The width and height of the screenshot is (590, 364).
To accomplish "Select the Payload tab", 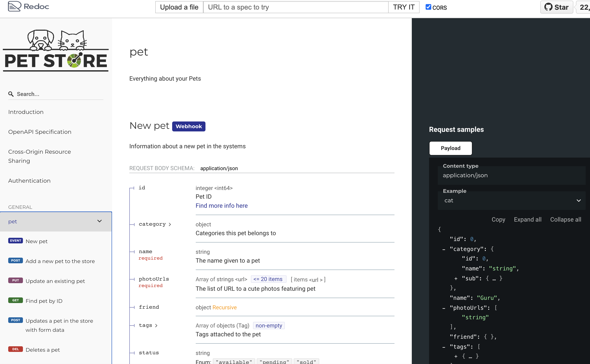I will [450, 148].
